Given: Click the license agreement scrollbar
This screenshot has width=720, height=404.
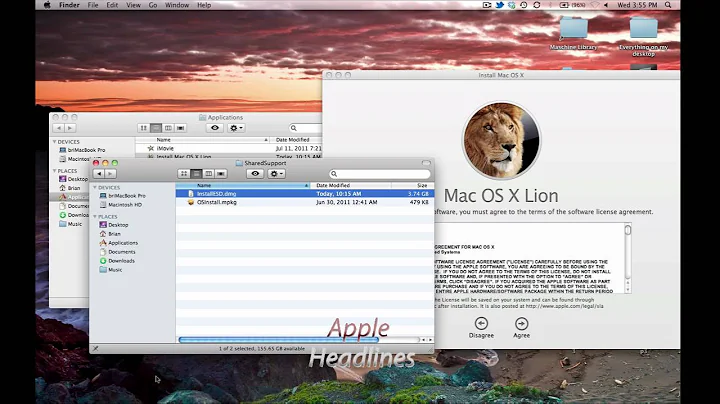Looking at the screenshot, I should (x=628, y=258).
